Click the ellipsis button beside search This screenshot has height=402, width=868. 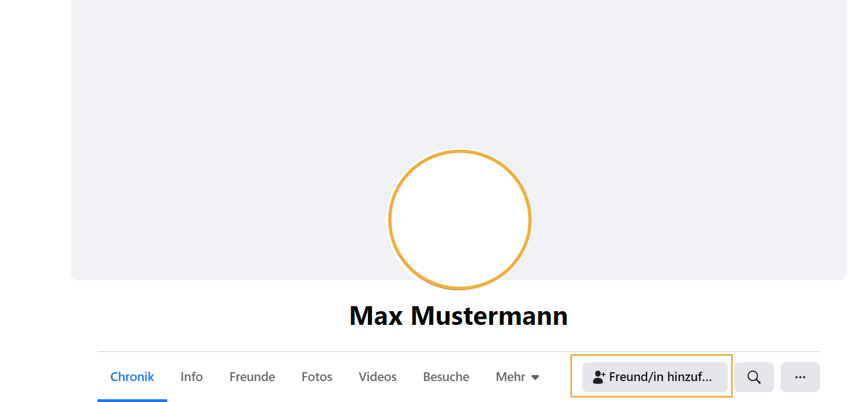point(800,377)
